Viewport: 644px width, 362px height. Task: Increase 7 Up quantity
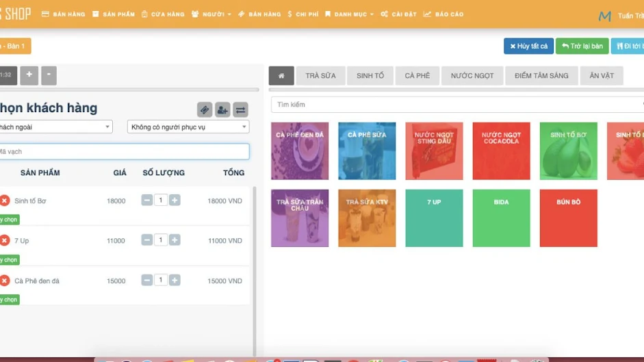pyautogui.click(x=175, y=240)
